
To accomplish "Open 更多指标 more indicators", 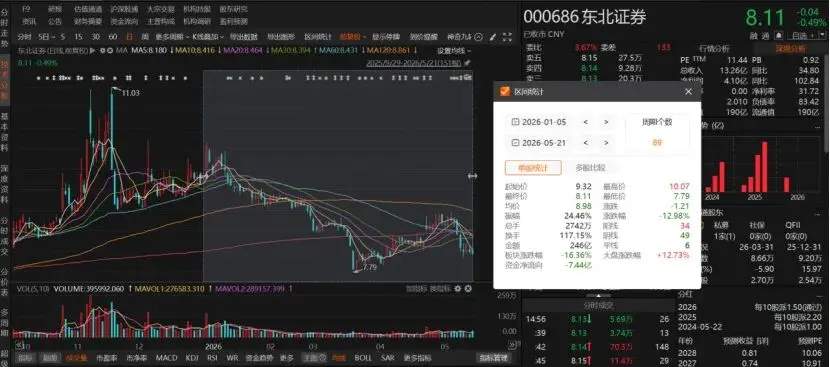I will point(418,358).
